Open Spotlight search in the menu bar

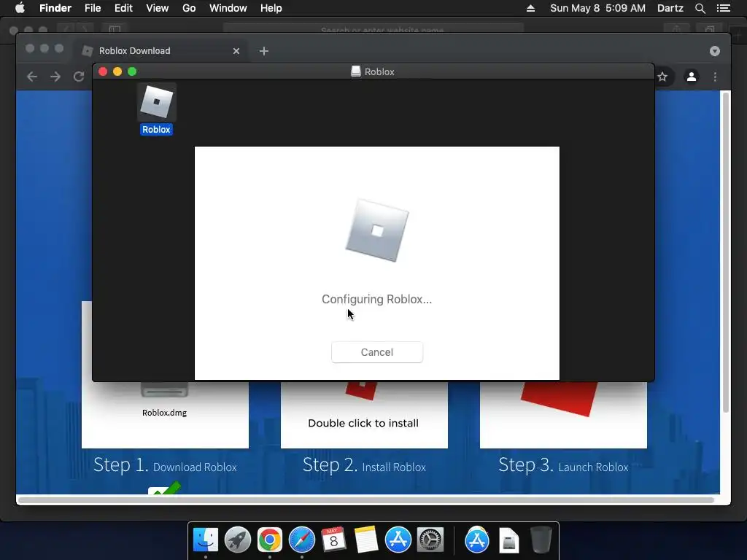(700, 8)
